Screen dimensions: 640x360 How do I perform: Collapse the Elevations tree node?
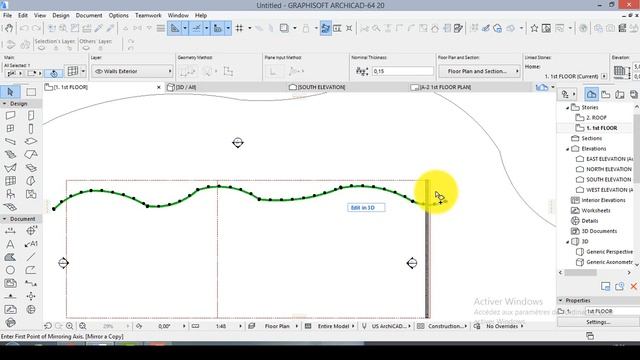pos(567,149)
